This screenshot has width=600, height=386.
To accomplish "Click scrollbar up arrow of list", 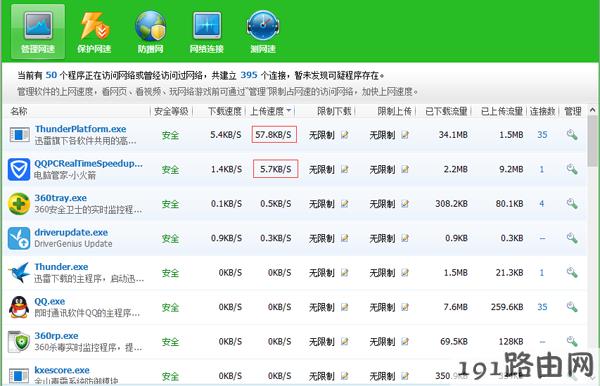I will (x=592, y=110).
